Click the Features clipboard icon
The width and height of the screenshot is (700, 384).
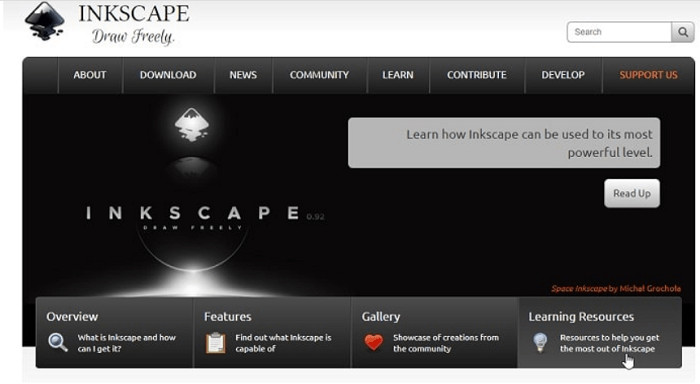(x=216, y=343)
